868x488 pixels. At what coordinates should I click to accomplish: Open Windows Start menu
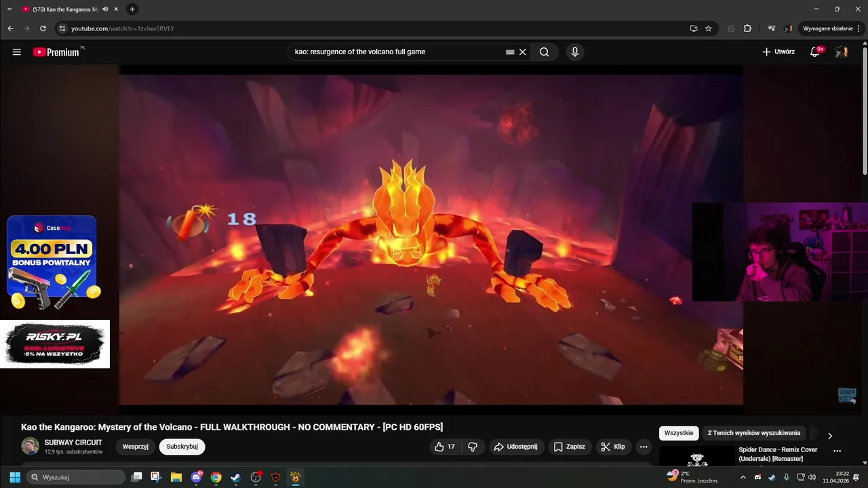[15, 477]
